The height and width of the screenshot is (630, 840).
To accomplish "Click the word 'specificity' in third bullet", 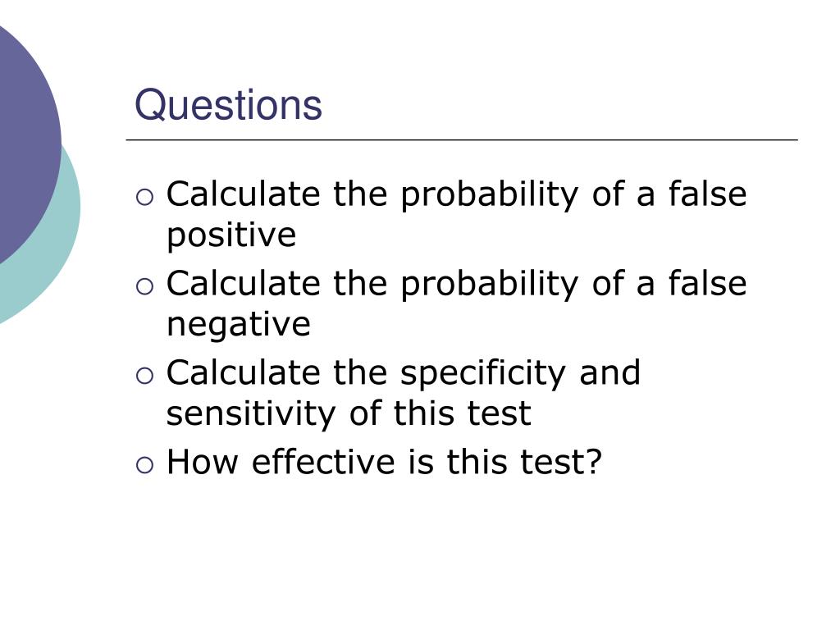I will tap(482, 374).
